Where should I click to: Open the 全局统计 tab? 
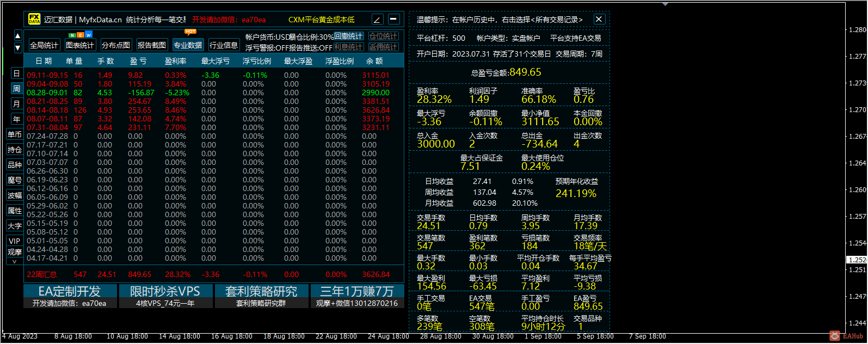tap(44, 45)
